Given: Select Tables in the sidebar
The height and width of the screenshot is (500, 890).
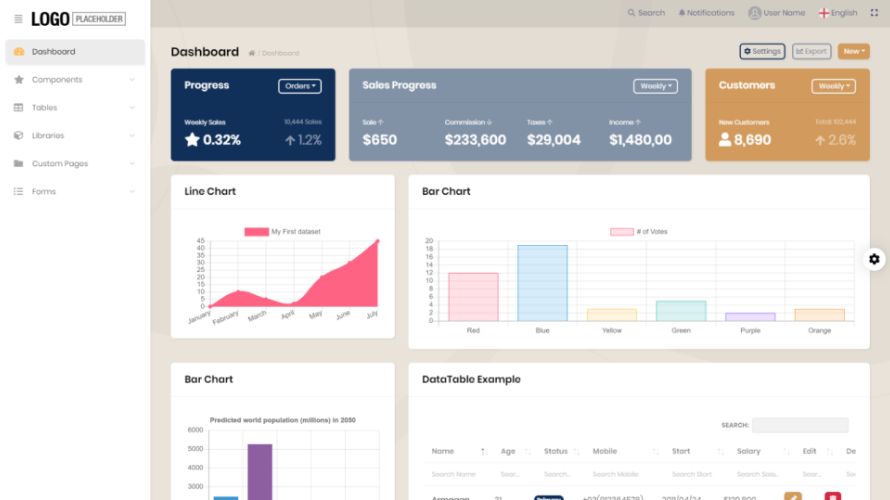Looking at the screenshot, I should coord(44,108).
